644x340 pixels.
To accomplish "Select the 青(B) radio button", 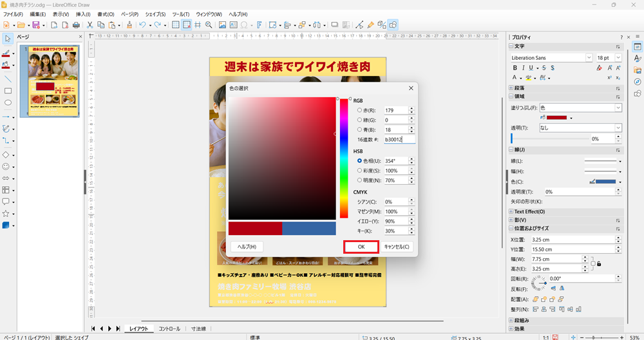I will coord(359,129).
